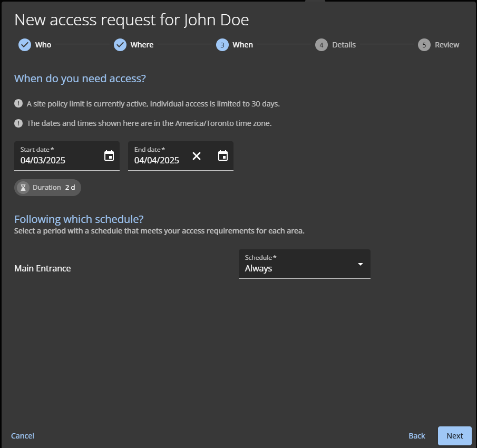Proceed with the Next button
The height and width of the screenshot is (448, 477).
pos(455,436)
